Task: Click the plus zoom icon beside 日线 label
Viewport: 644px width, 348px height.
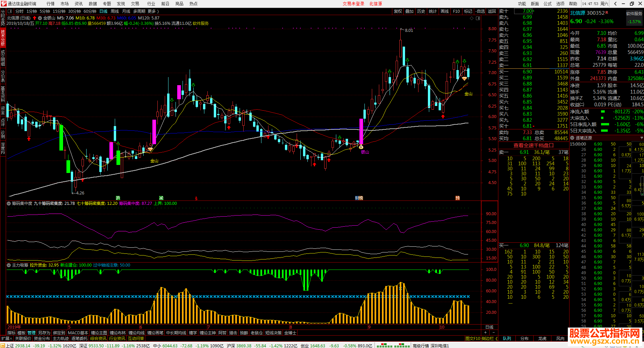Action: tap(485, 333)
